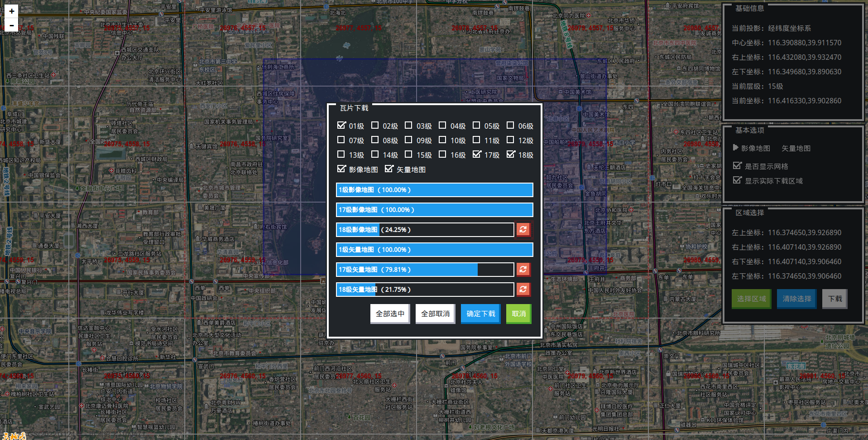Click 瓦片下载 dialog title
Image resolution: width=868 pixels, height=440 pixels.
click(x=354, y=108)
